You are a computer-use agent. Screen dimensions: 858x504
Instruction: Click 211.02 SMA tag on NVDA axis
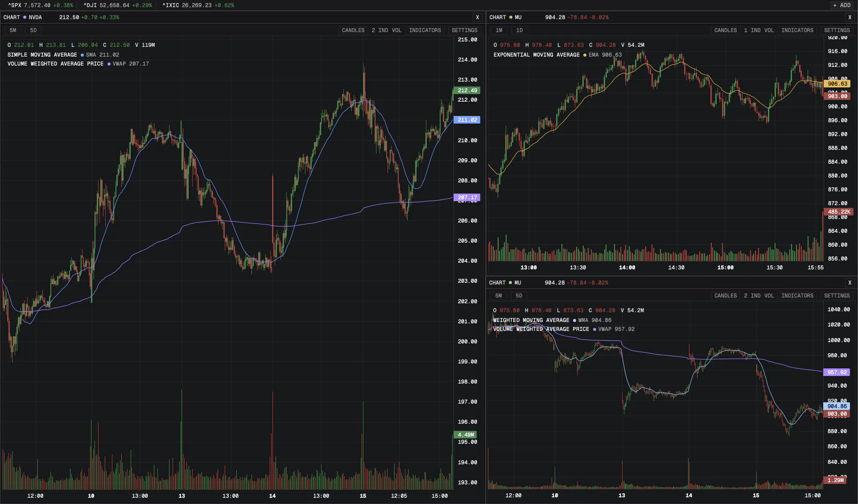pos(467,120)
